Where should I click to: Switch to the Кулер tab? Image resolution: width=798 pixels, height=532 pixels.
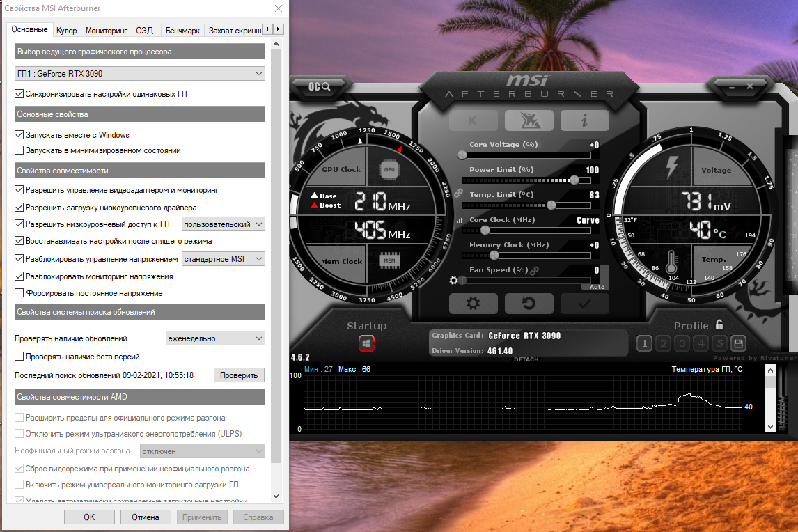[67, 31]
